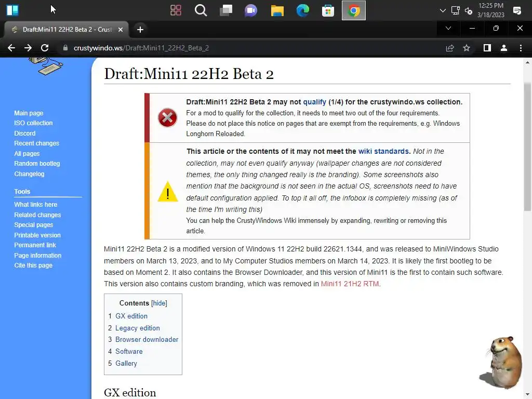This screenshot has height=399, width=532.
Task: Bookmark this page with the star
Action: 467,48
